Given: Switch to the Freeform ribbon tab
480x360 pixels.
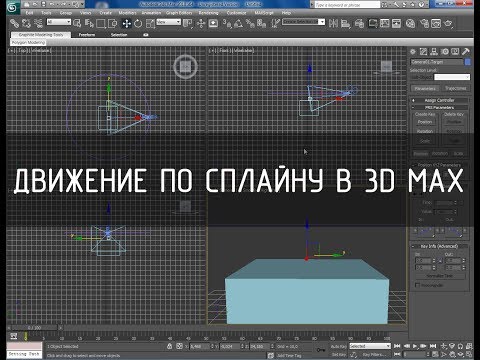Looking at the screenshot, I should [x=87, y=35].
